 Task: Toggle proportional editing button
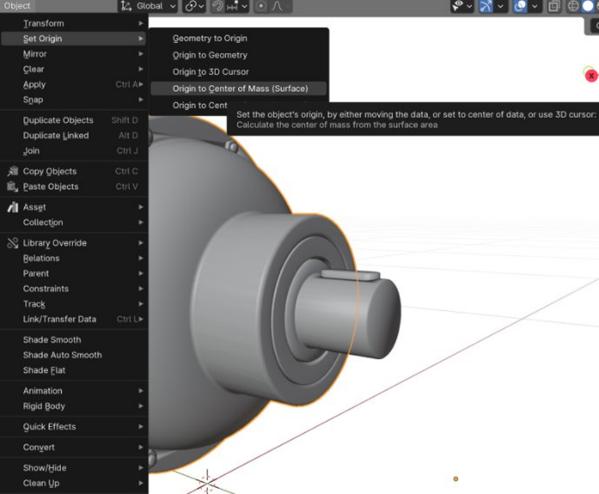click(x=261, y=6)
